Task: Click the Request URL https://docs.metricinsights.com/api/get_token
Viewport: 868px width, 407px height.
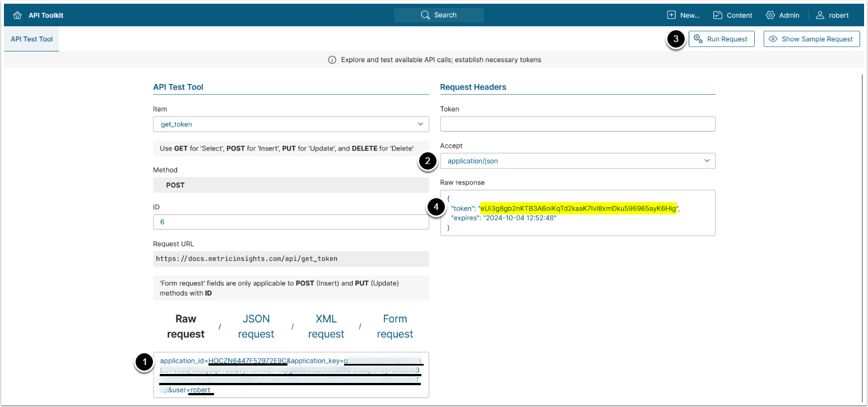Action: point(247,259)
